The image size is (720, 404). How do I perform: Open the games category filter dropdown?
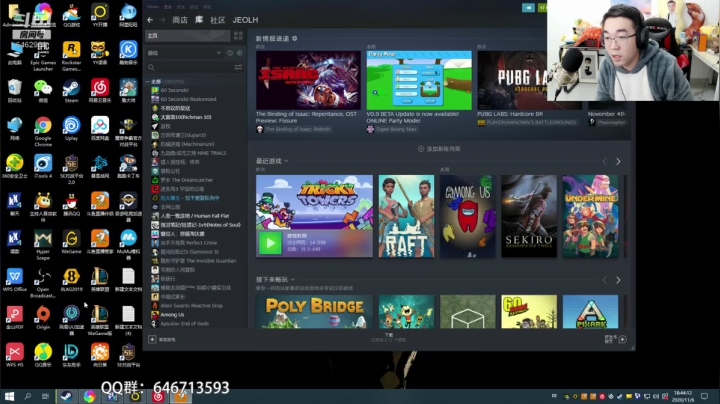pyautogui.click(x=184, y=53)
